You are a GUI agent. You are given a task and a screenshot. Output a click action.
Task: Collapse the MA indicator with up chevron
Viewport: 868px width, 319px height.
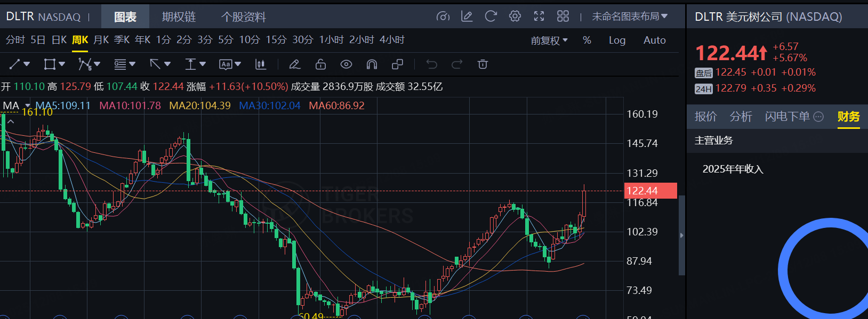click(11, 122)
